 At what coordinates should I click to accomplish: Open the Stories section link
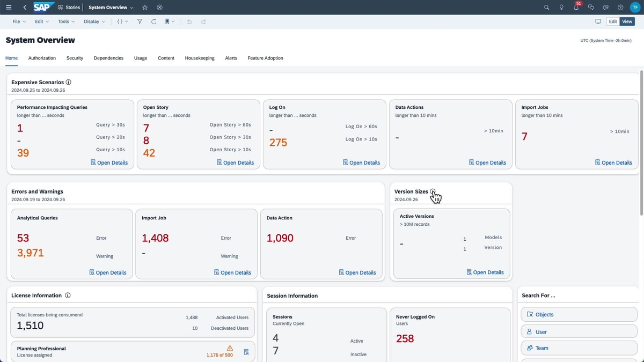(x=69, y=8)
